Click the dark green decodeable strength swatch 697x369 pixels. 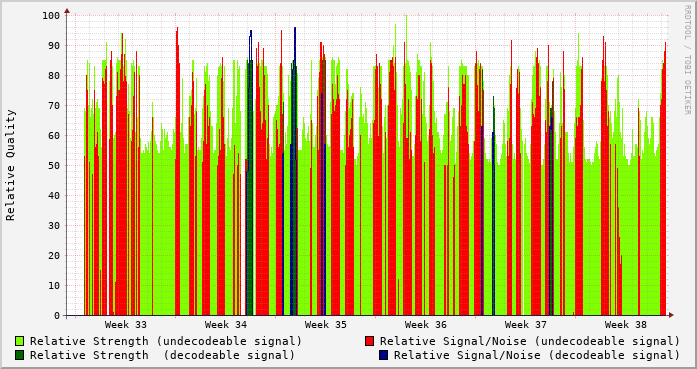tap(20, 355)
